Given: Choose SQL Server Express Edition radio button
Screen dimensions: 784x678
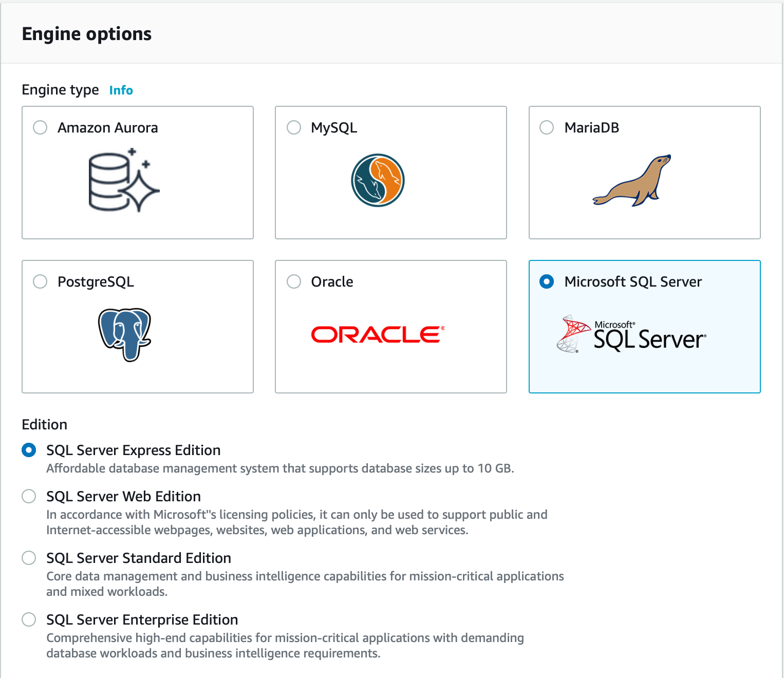Looking at the screenshot, I should [29, 450].
